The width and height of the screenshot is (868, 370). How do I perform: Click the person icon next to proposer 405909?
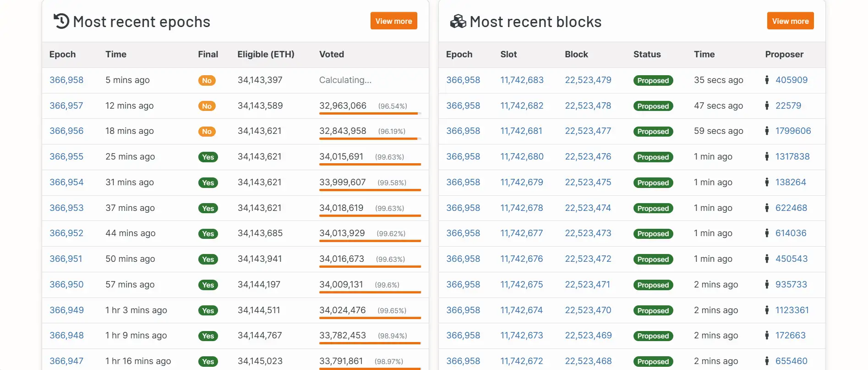pos(767,80)
